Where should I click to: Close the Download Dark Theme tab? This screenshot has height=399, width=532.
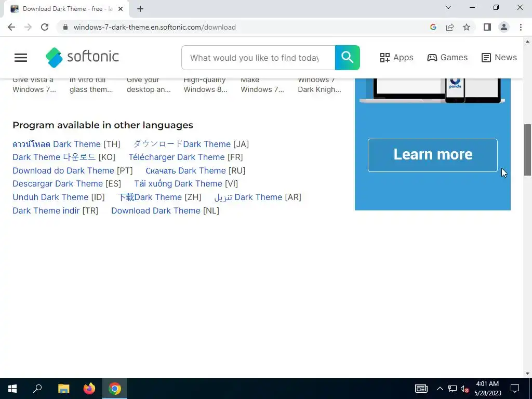click(x=121, y=9)
